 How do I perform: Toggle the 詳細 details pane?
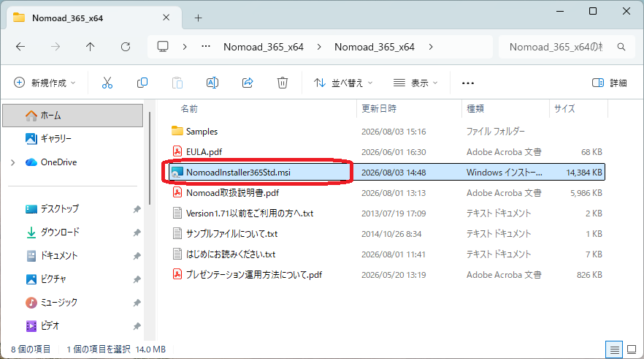(x=610, y=83)
